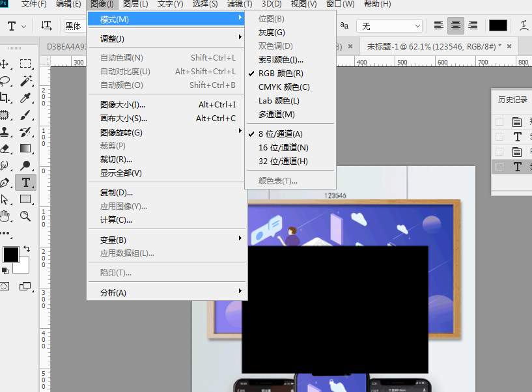Viewport: 532px width, 392px height.
Task: Select the Magic Wand tool
Action: (26, 81)
